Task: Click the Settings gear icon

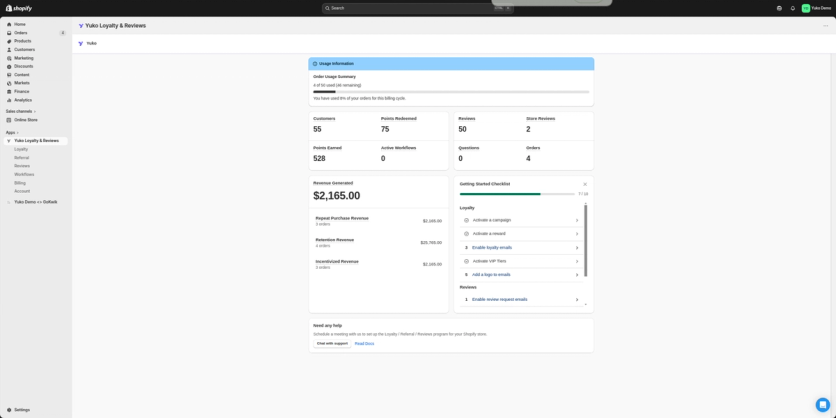Action: (x=9, y=410)
